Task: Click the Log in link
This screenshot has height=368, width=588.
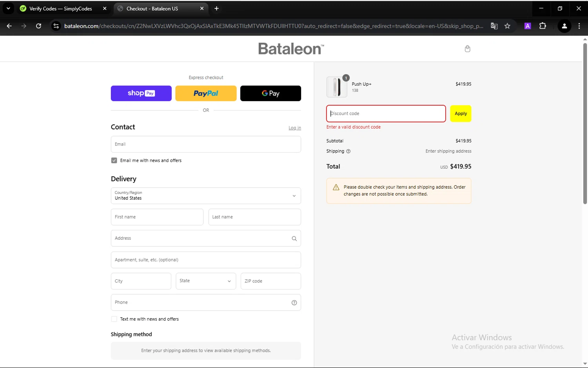Action: click(295, 128)
